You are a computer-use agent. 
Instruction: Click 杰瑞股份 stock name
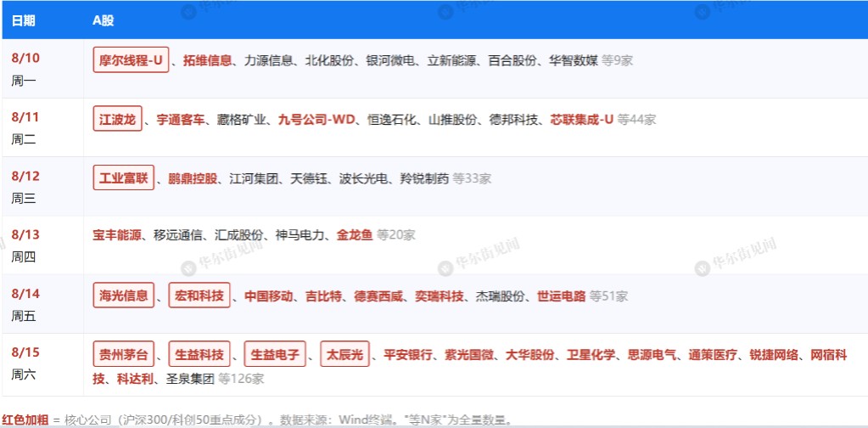500,296
